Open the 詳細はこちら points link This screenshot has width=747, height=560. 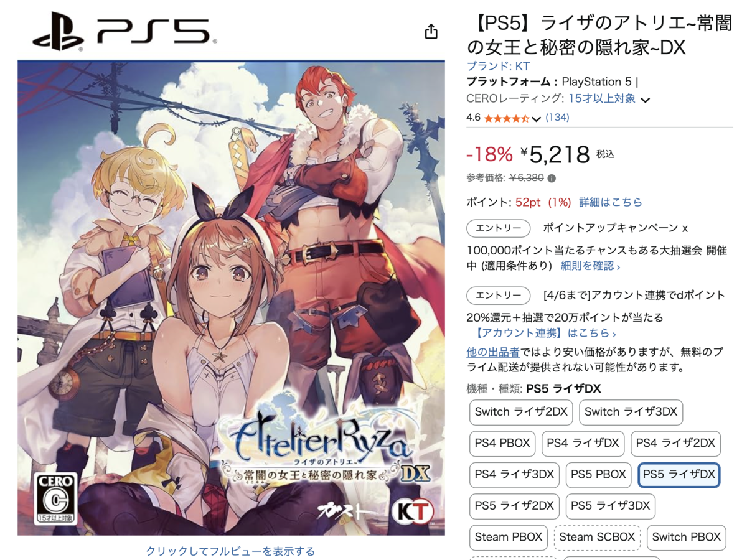click(611, 202)
